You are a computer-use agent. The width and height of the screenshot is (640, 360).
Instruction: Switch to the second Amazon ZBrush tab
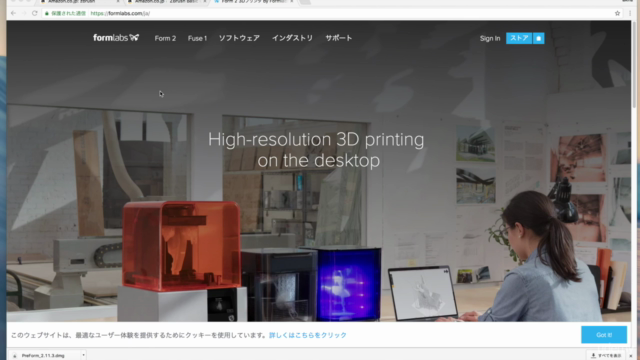(x=167, y=2)
